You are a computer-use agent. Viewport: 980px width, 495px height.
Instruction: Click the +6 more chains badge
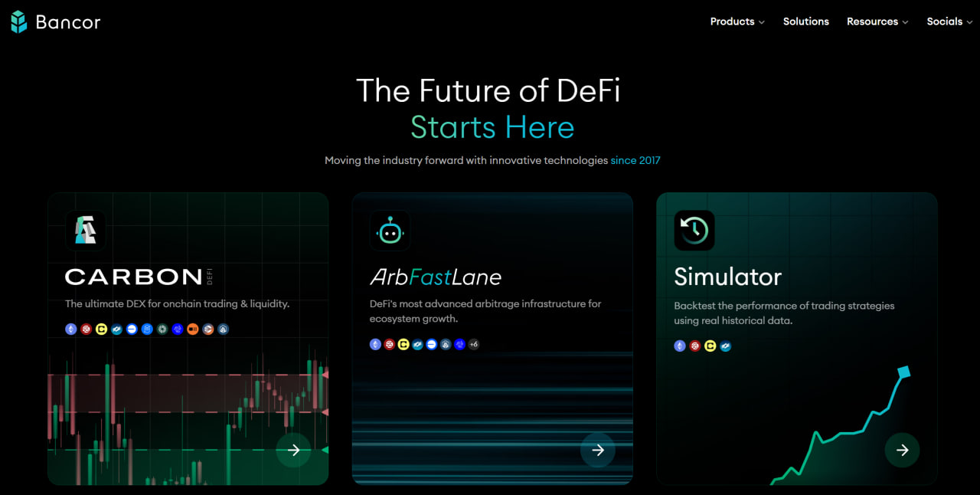pos(473,344)
